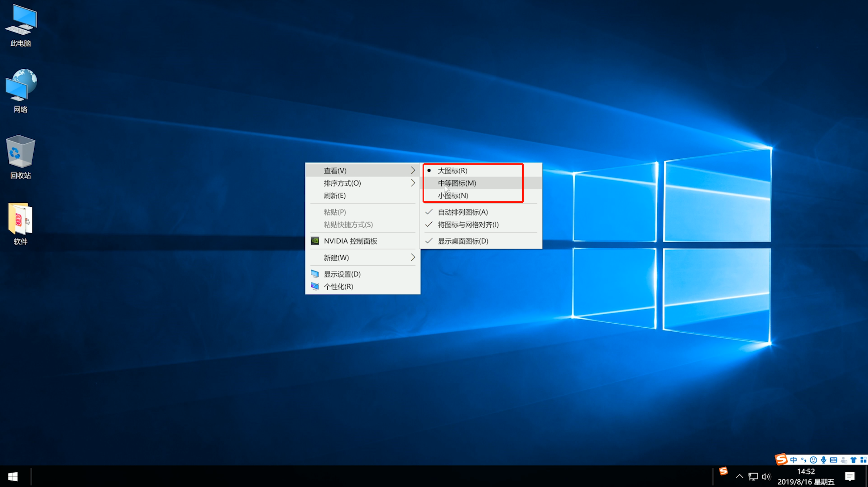The width and height of the screenshot is (868, 487).
Task: Toggle 自动排列图标(A) auto arrange
Action: click(481, 212)
